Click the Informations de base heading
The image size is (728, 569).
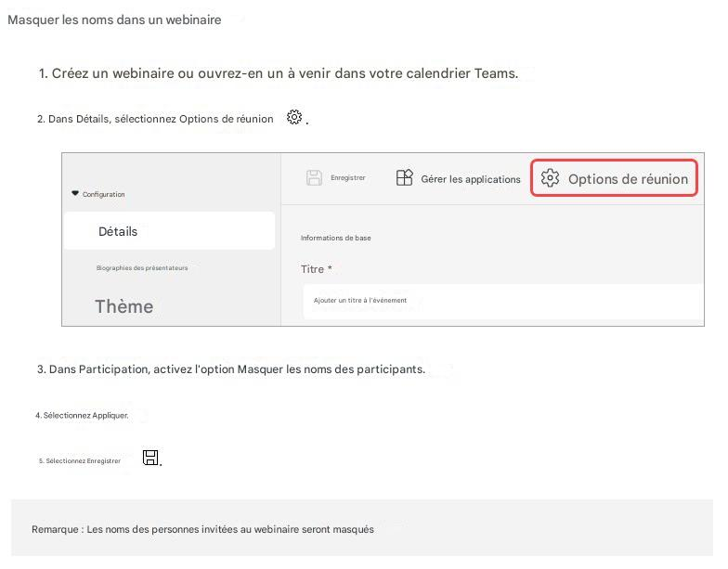[336, 238]
